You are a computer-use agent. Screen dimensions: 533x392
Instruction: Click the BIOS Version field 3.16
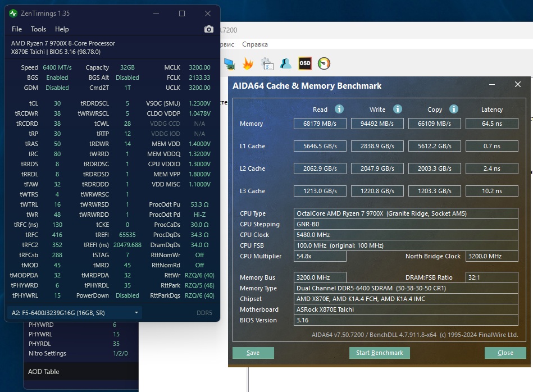[406, 320]
